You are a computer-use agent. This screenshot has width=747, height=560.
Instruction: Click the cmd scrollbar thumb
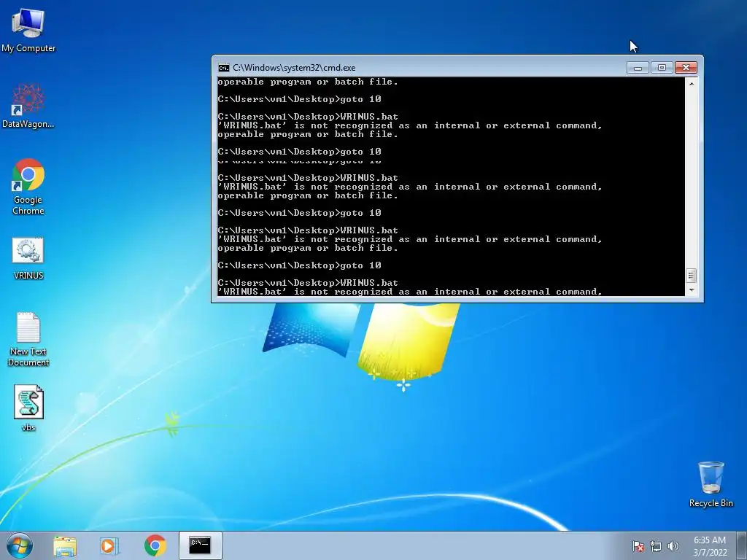pyautogui.click(x=692, y=275)
